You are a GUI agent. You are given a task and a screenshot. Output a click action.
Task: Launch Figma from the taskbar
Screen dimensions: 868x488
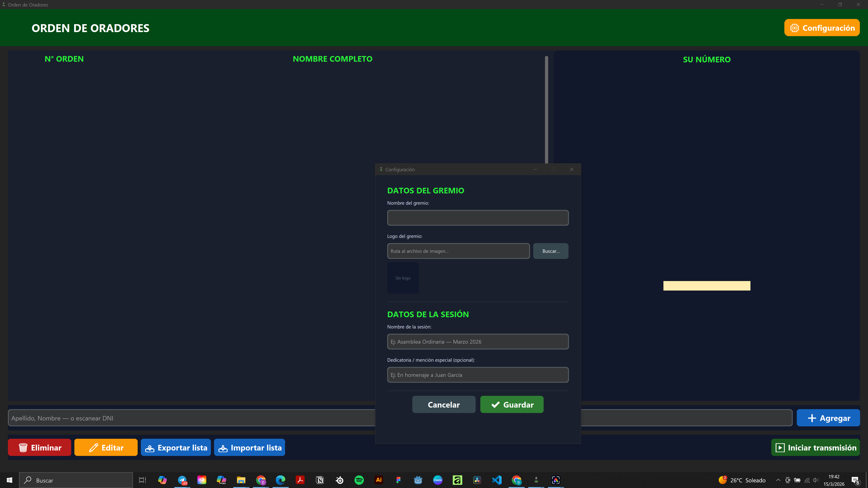398,480
